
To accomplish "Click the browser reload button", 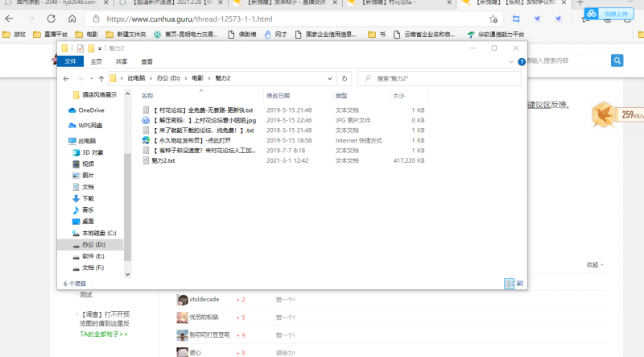I will click(x=50, y=17).
